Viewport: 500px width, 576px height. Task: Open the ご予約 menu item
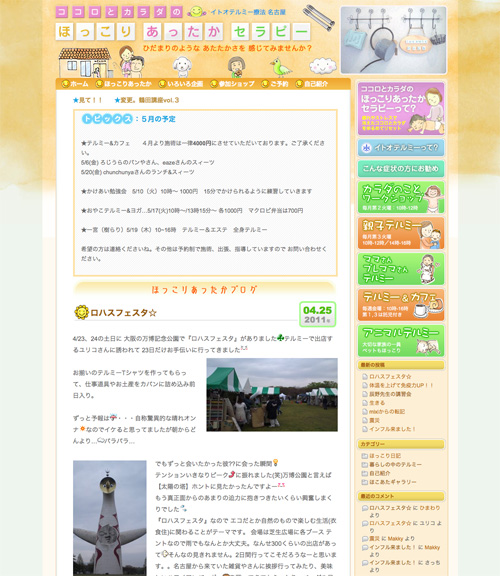(275, 84)
